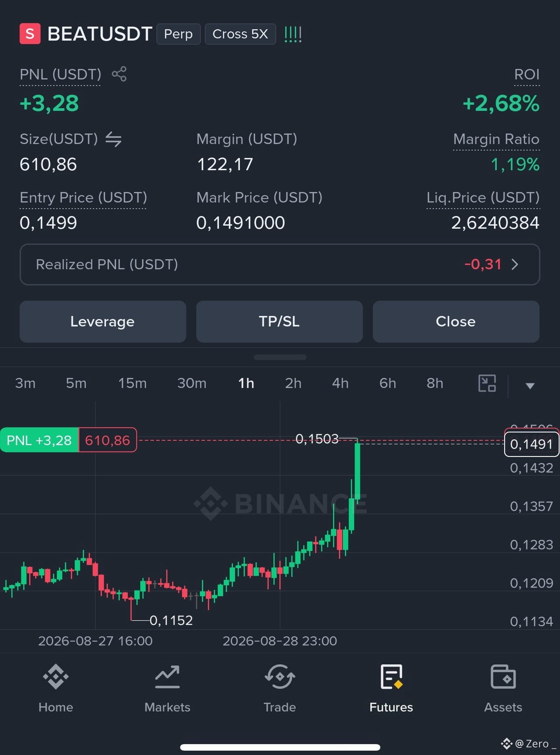The width and height of the screenshot is (560, 755).
Task: Tap the Perp contract type tag
Action: (178, 34)
